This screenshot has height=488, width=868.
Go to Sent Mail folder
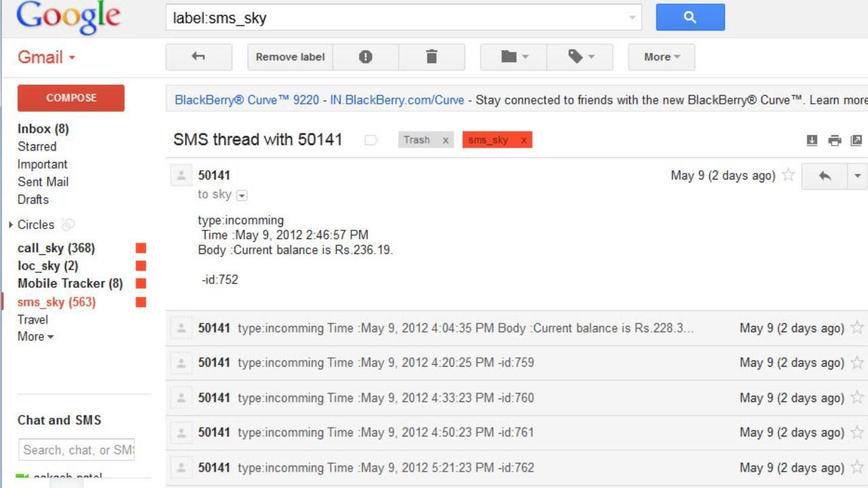click(x=43, y=182)
